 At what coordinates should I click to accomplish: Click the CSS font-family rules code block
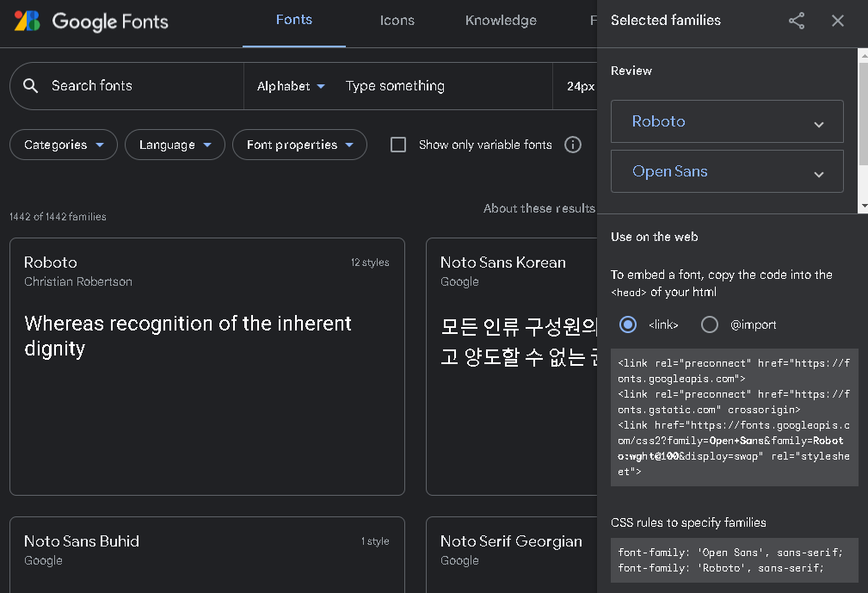click(734, 560)
